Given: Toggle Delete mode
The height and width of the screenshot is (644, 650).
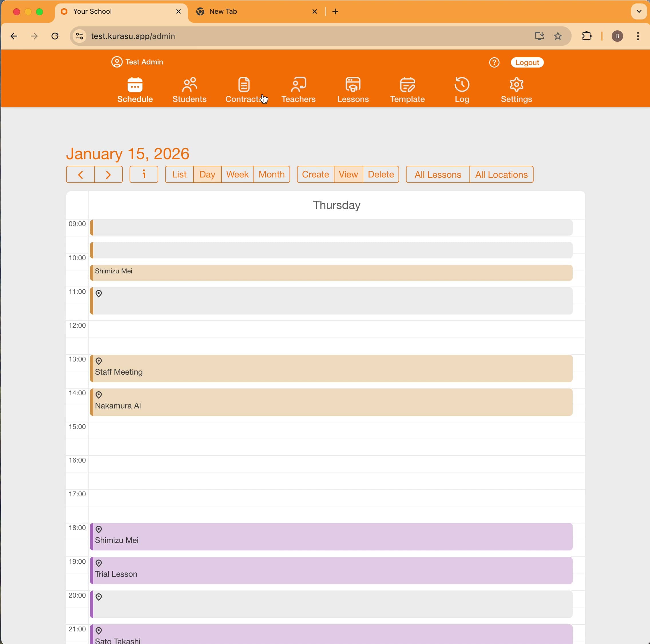Looking at the screenshot, I should 381,174.
